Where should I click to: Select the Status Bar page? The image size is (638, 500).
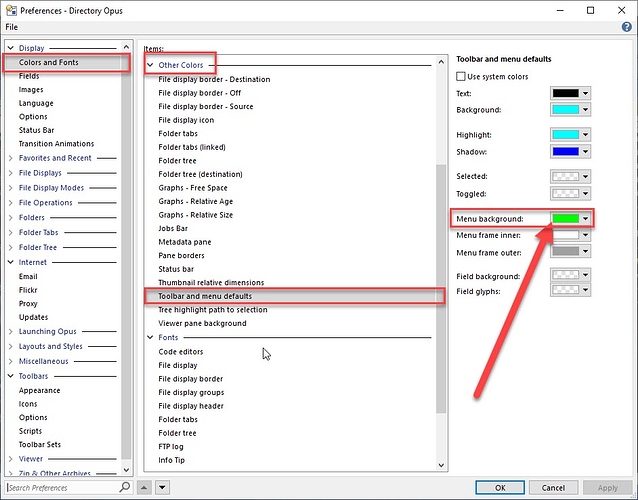(36, 130)
